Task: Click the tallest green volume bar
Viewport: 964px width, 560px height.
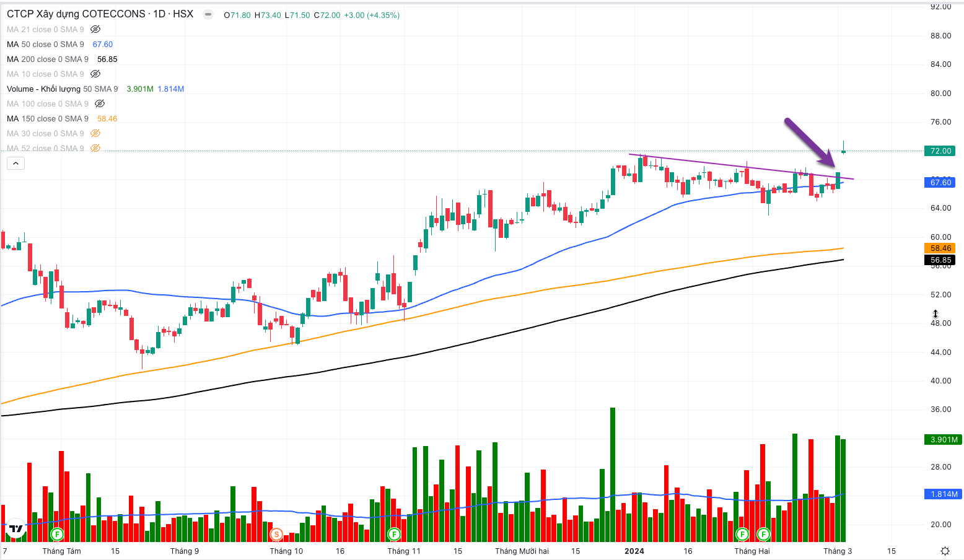Action: point(613,475)
